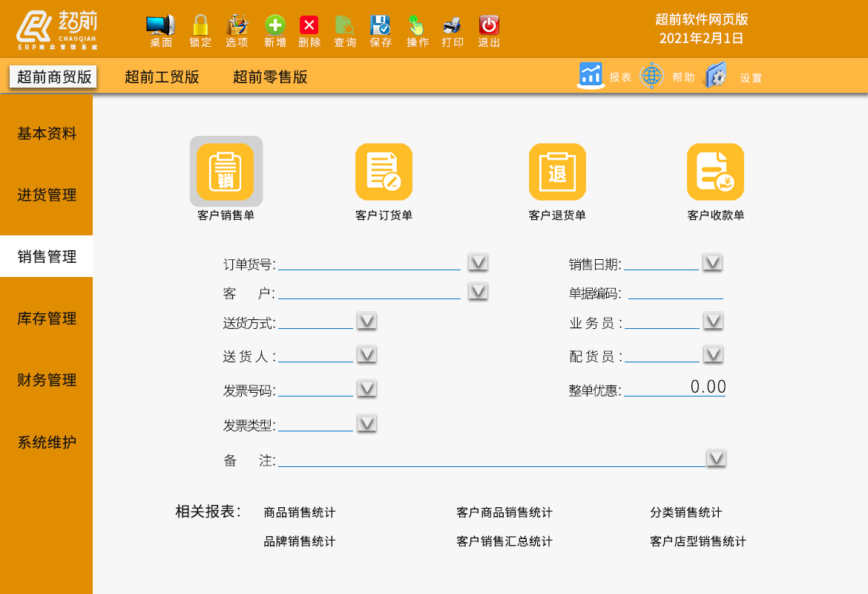Expand the 发票类型 dropdown arrow
This screenshot has height=594, width=868.
click(366, 423)
